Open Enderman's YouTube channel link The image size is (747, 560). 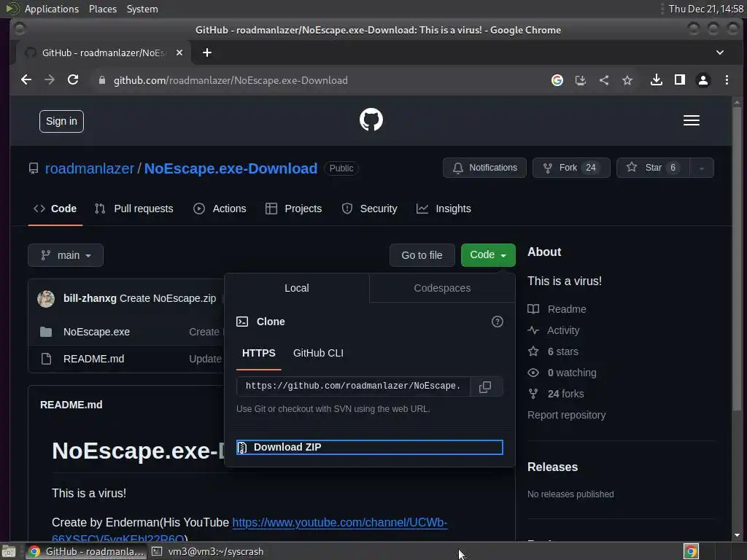340,523
